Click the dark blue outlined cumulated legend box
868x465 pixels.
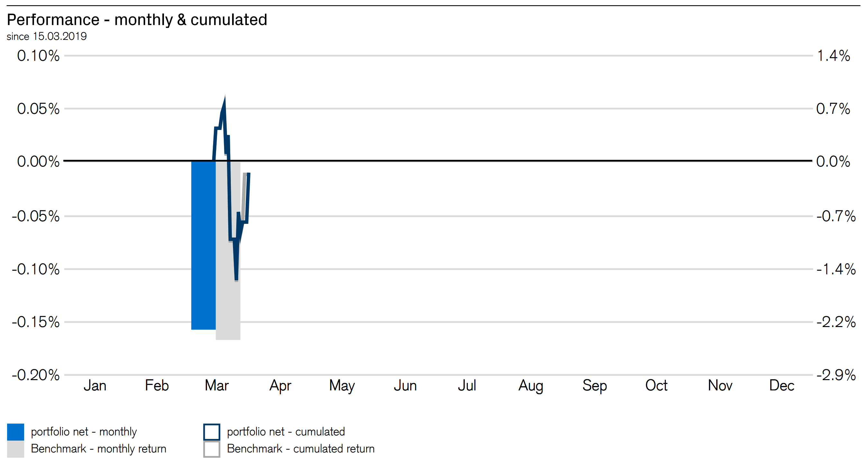pos(212,432)
